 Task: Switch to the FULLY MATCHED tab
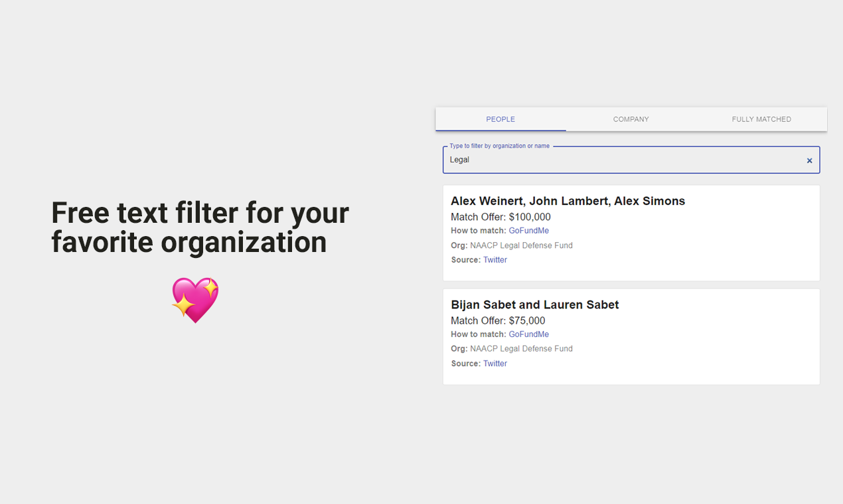[x=761, y=119]
